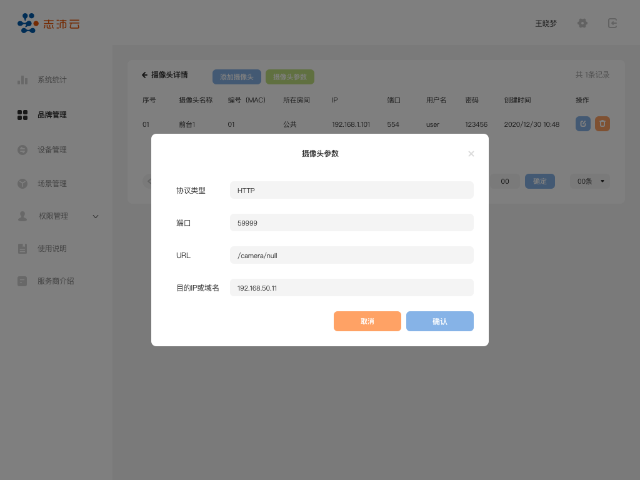Expand the 权限管理 submenu chevron

(x=96, y=216)
